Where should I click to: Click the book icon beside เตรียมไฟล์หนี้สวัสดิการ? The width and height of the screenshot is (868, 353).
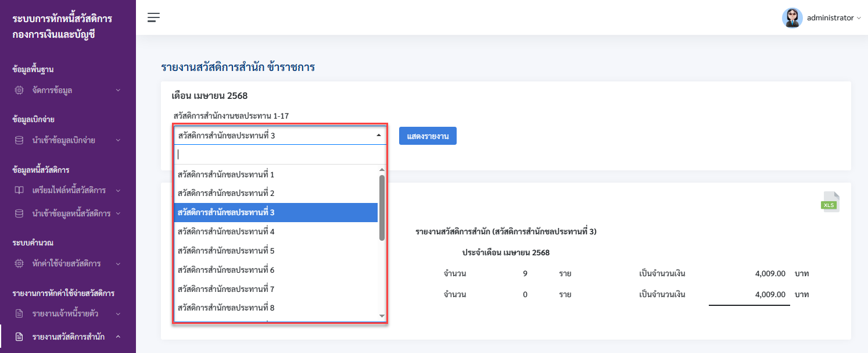pos(19,190)
